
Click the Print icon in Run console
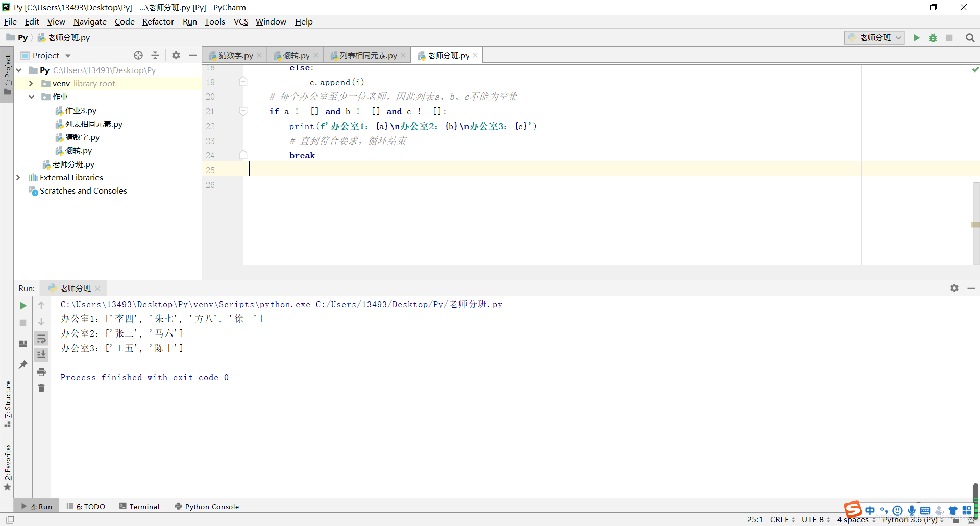41,372
